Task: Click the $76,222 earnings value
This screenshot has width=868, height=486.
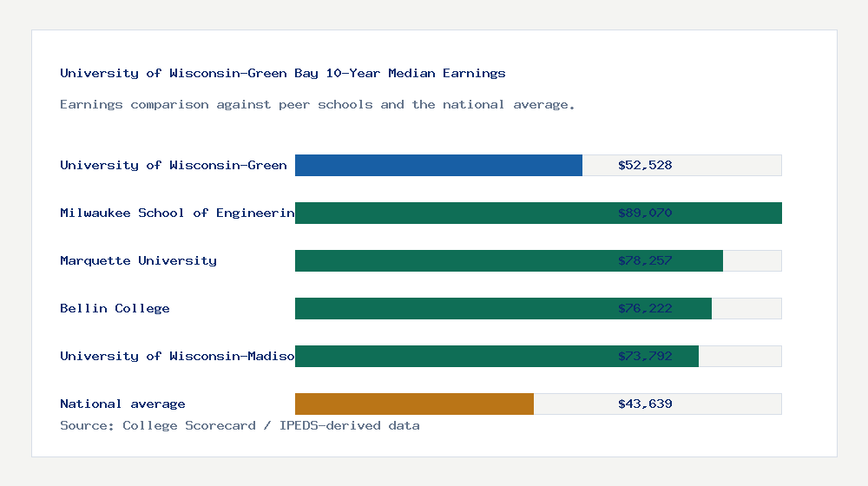Action: click(645, 308)
